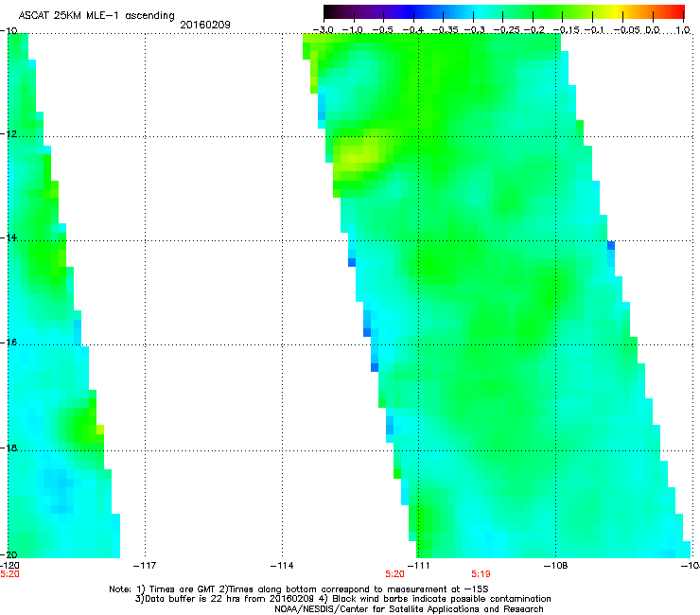
Task: Click the -14 latitude axis label
Action: (x=9, y=237)
